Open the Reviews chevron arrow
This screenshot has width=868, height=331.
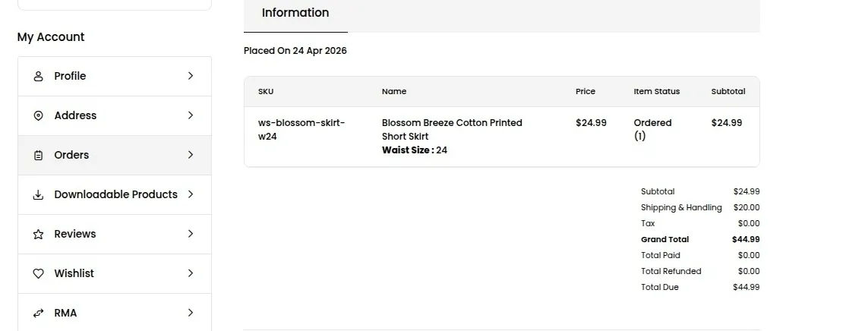[x=191, y=234]
